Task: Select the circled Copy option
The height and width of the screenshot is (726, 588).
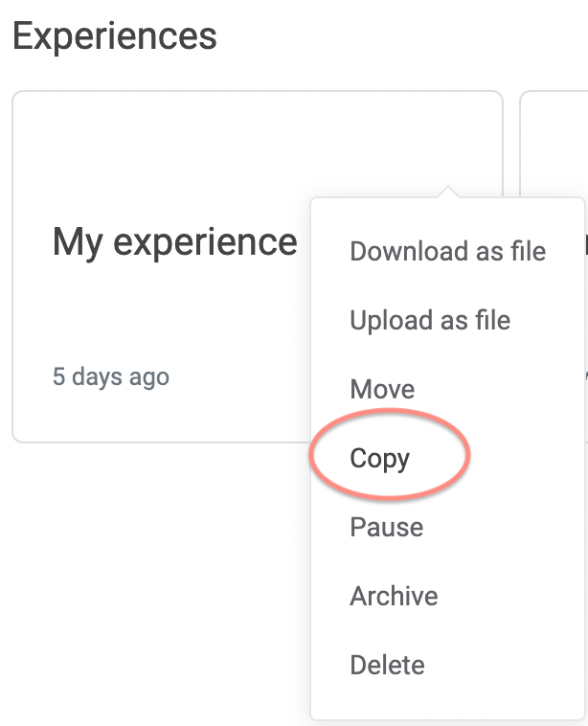Action: tap(379, 458)
